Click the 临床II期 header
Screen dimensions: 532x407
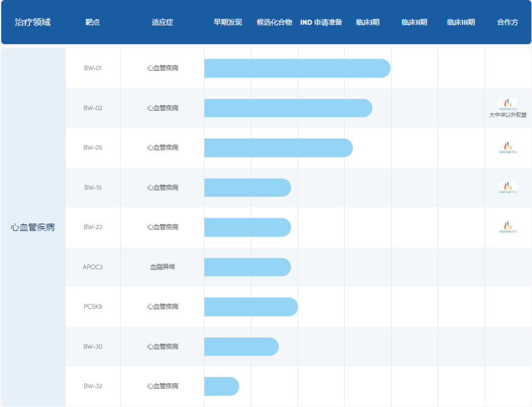pos(414,23)
